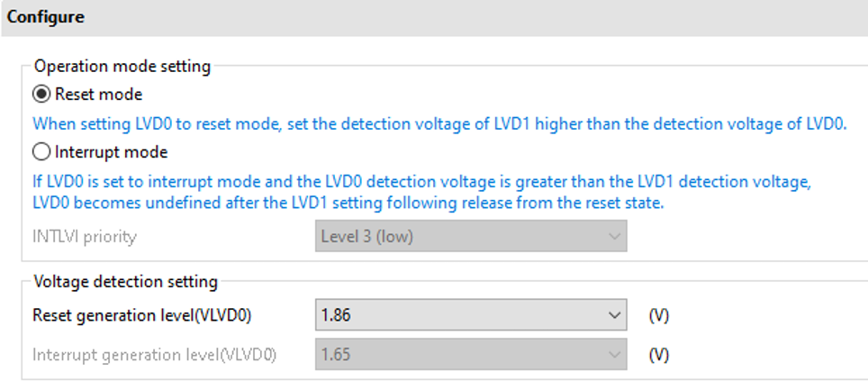This screenshot has width=868, height=390.
Task: Click the arrow on the 1.86 combo box
Action: (x=614, y=315)
